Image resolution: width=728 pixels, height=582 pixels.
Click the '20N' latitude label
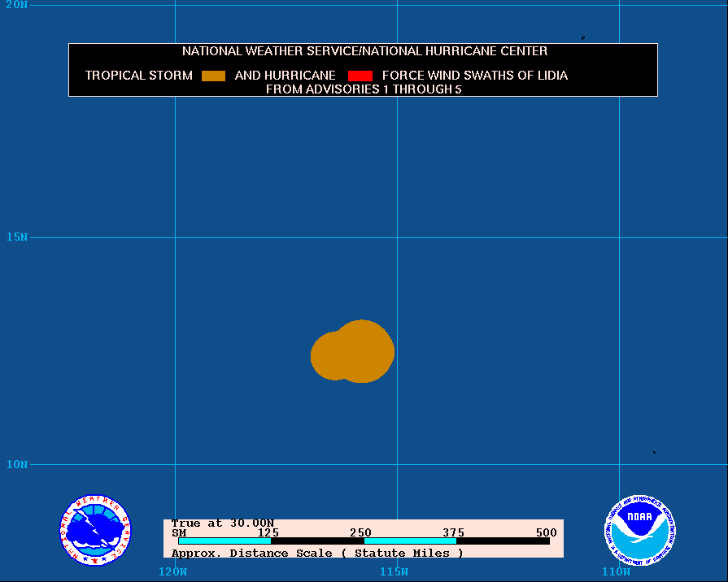click(x=17, y=5)
